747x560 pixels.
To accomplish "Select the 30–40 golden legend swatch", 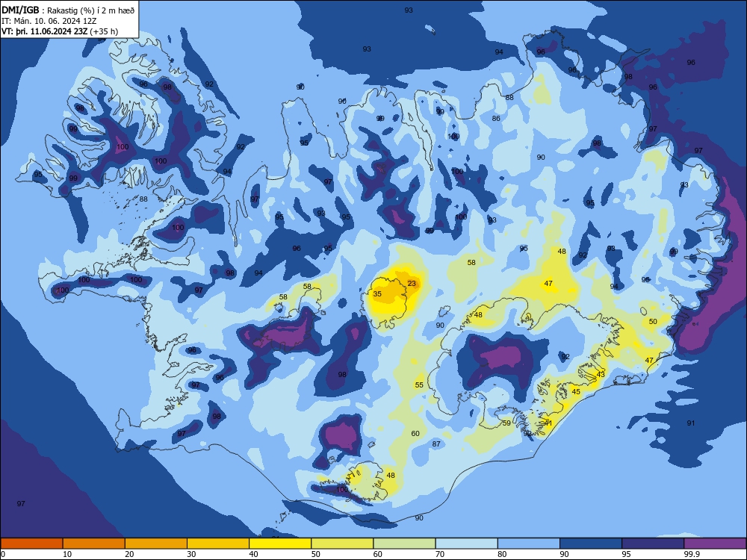I will pyautogui.click(x=218, y=544).
